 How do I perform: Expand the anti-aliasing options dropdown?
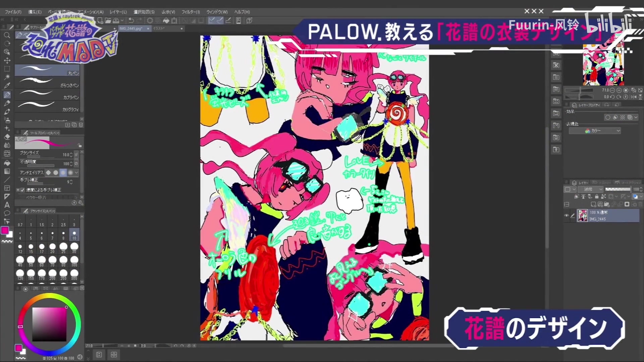click(76, 173)
